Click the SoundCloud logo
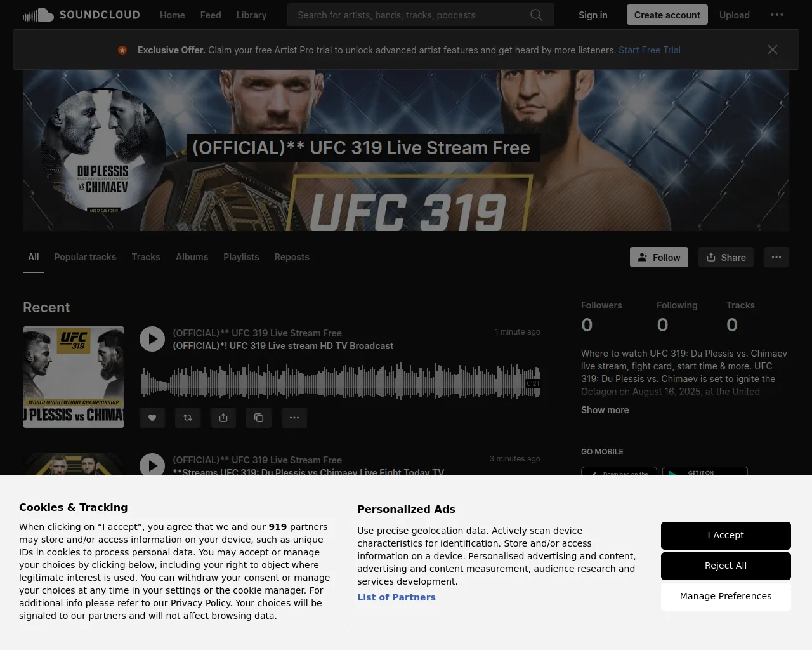812x650 pixels. click(81, 15)
